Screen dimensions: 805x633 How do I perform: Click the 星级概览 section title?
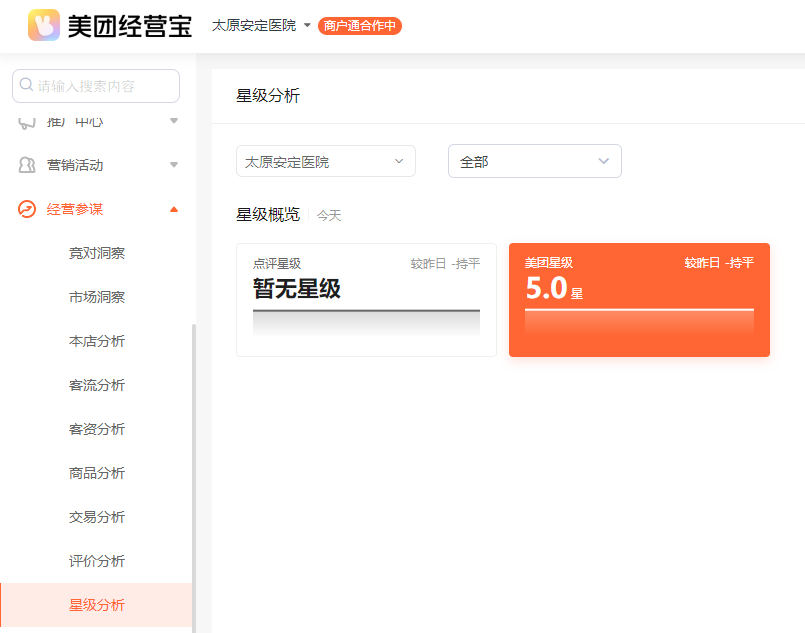(x=268, y=215)
